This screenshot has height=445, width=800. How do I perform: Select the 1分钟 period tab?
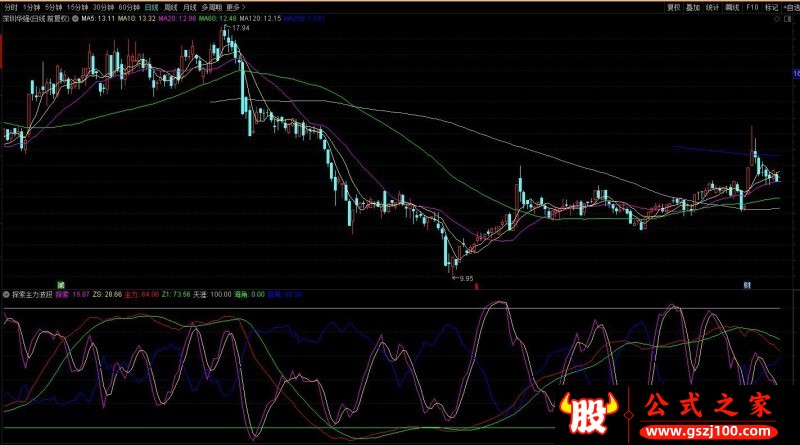[31, 7]
